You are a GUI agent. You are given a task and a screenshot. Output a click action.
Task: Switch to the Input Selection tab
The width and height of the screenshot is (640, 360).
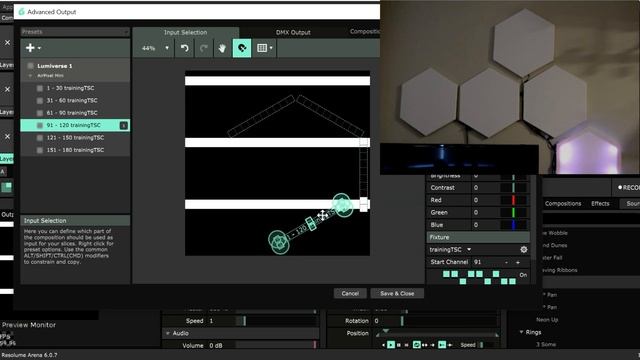185,32
